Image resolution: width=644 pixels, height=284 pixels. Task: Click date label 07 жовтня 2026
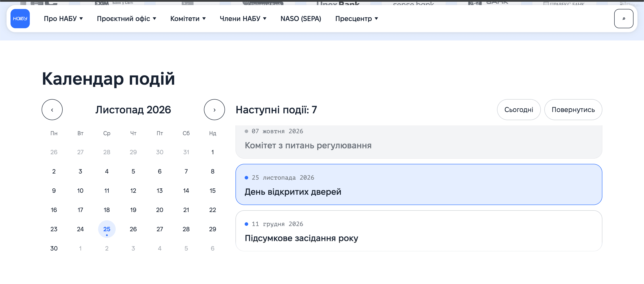pyautogui.click(x=277, y=131)
